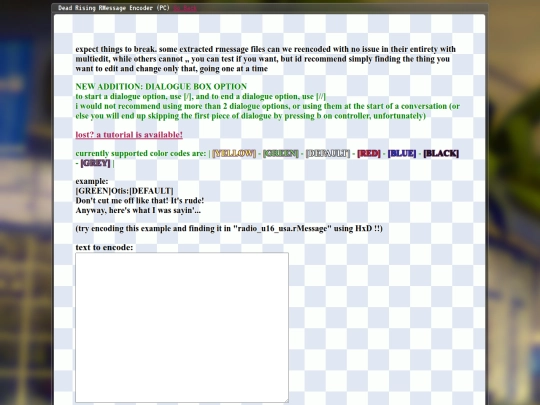
Task: Click 'NEW ADDITION: DIALOGUE BOX OPTION' heading
Action: point(161,86)
